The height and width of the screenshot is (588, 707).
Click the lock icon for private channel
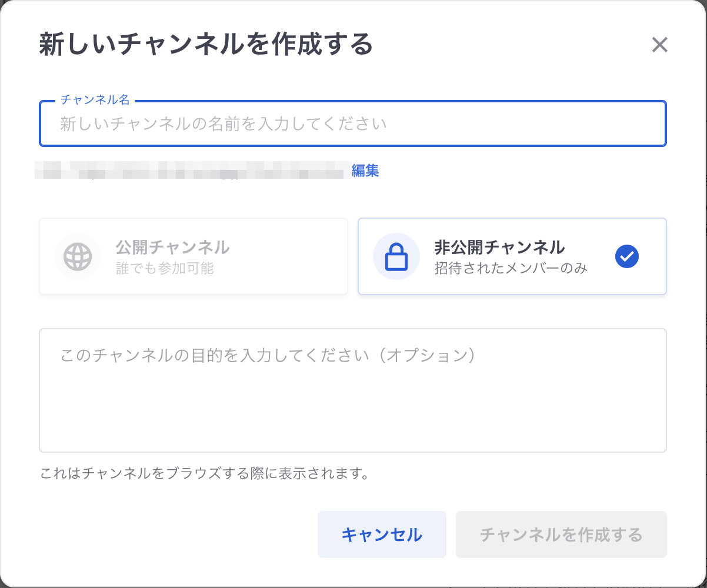pos(396,256)
